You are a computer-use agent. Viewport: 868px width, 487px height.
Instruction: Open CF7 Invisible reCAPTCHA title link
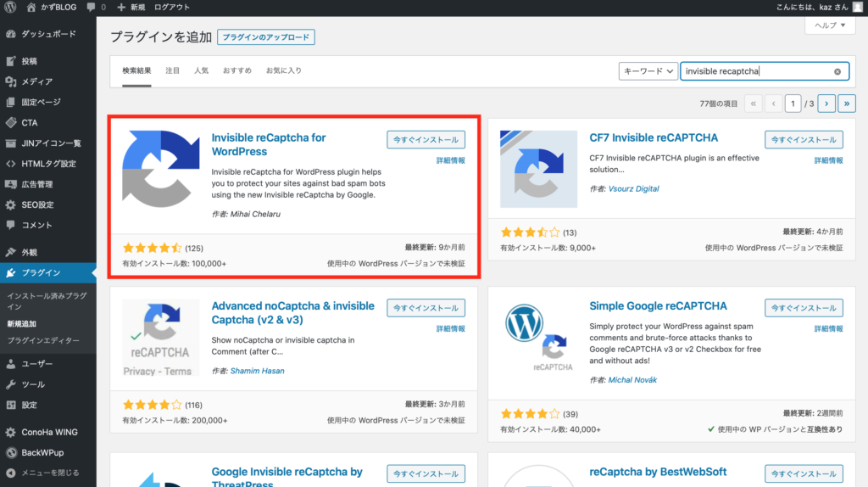pos(654,137)
